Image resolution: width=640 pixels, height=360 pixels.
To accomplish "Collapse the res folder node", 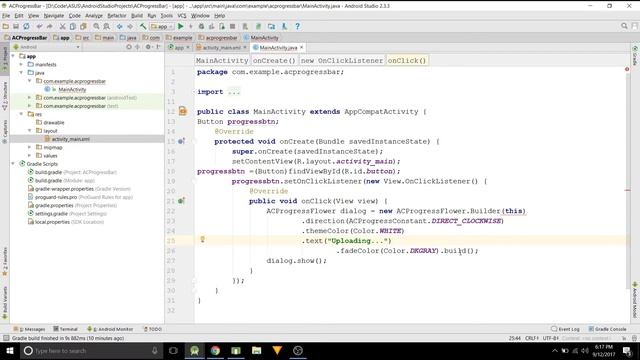I will click(22, 114).
